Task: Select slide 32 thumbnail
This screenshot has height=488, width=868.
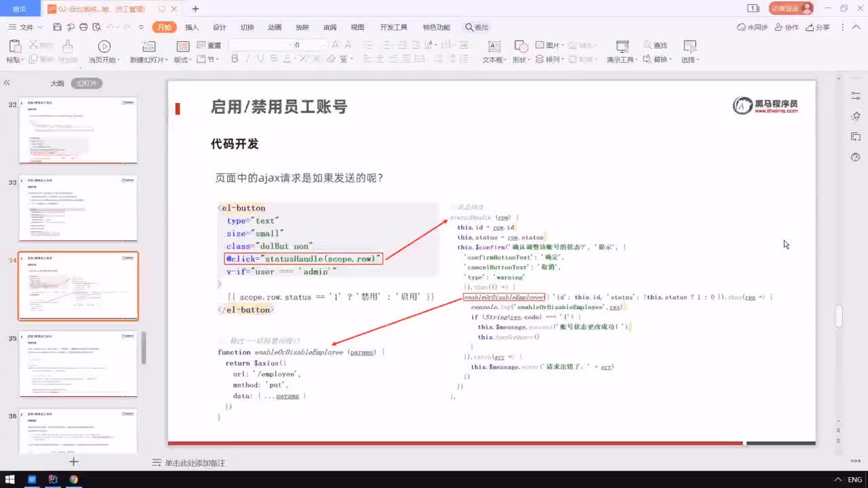Action: [78, 131]
